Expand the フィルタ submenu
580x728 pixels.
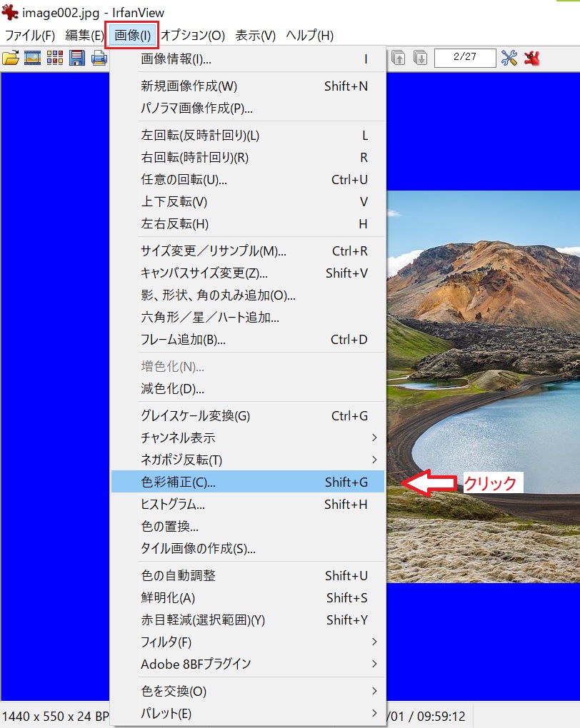[x=214, y=642]
